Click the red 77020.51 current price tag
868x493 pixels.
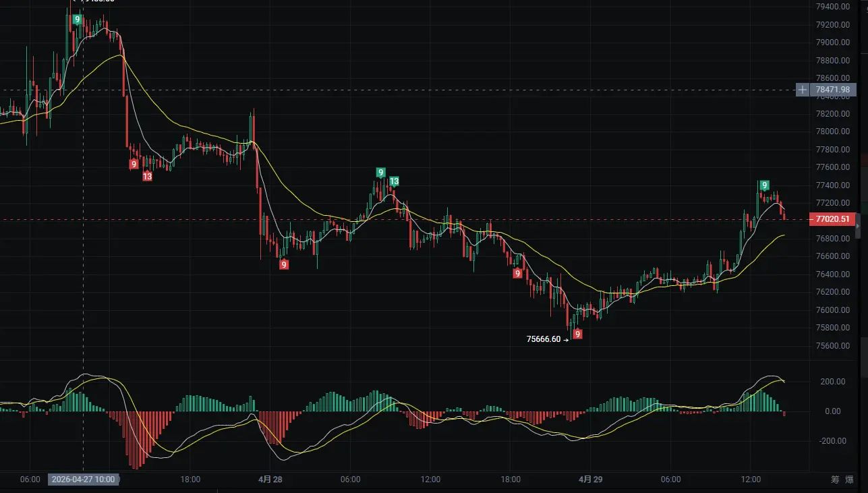click(x=834, y=219)
